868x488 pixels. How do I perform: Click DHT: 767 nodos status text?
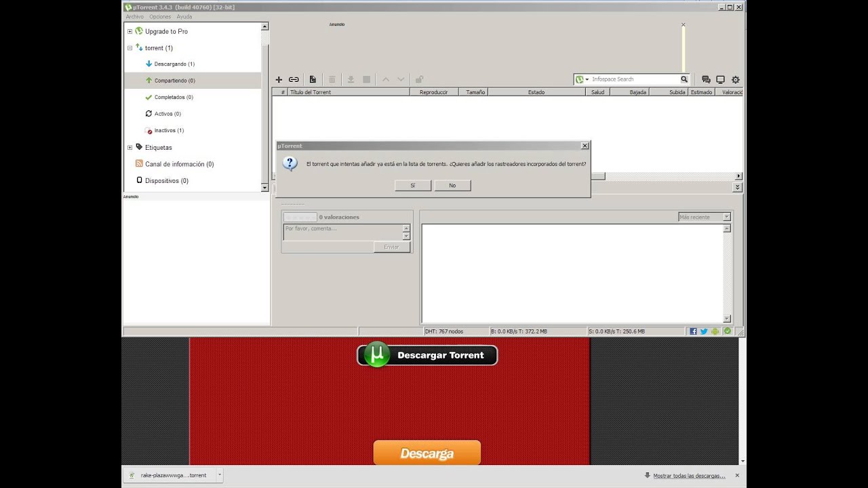(444, 331)
